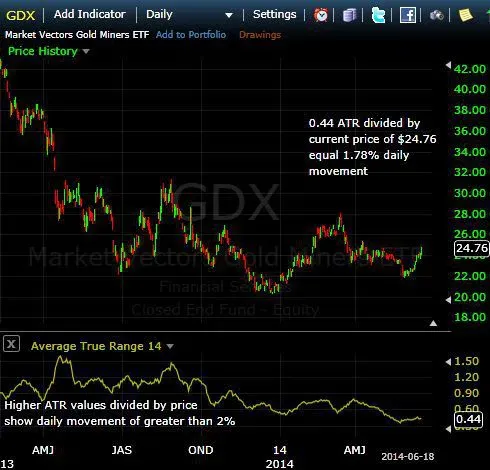Open the Drawings link
This screenshot has height=470, width=490.
260,35
